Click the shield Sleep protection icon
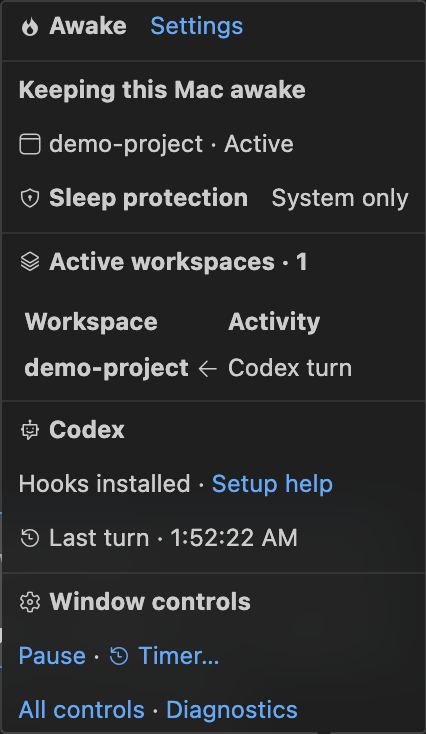The image size is (426, 734). coord(30,198)
